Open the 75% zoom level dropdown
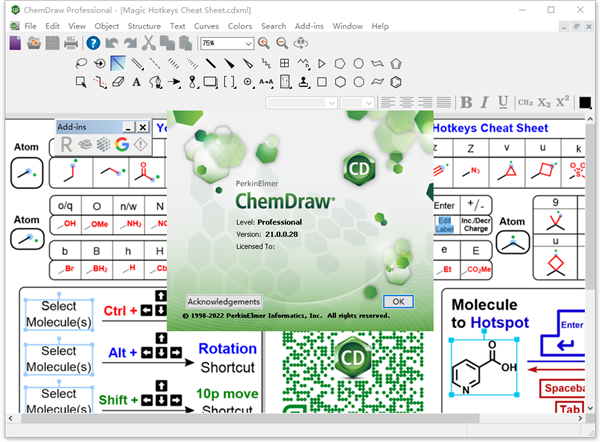The width and height of the screenshot is (600, 442). 247,44
